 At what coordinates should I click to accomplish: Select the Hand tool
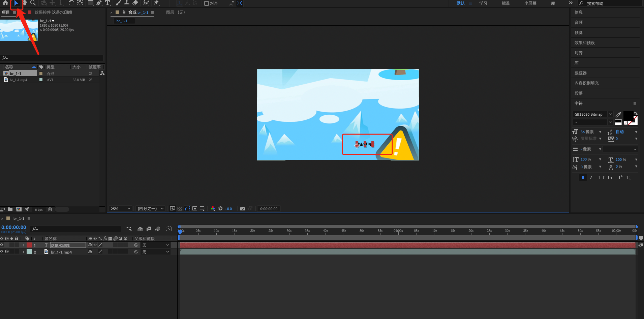(25, 3)
